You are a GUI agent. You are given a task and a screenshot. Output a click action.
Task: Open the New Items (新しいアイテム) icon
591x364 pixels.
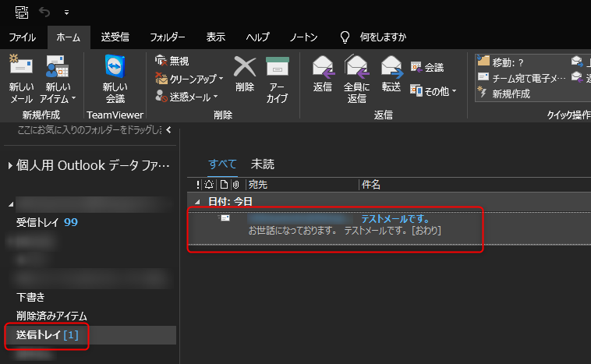tap(57, 65)
